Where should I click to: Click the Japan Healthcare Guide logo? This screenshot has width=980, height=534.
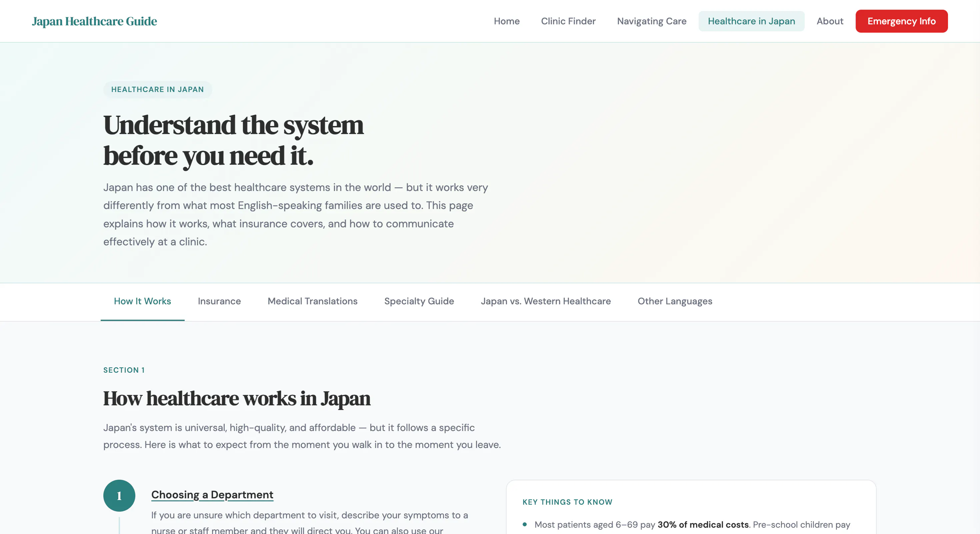pos(94,21)
